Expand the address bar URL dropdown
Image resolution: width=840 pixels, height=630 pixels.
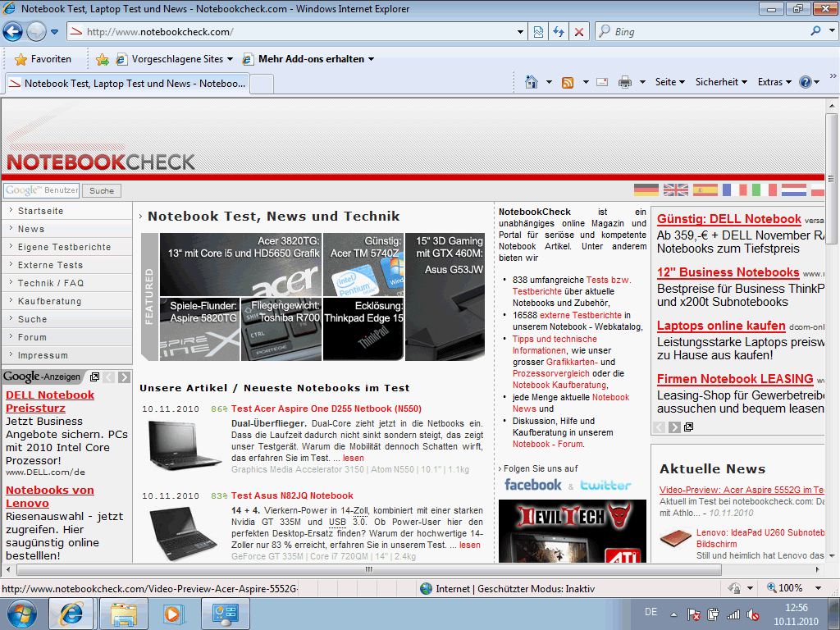coord(520,32)
